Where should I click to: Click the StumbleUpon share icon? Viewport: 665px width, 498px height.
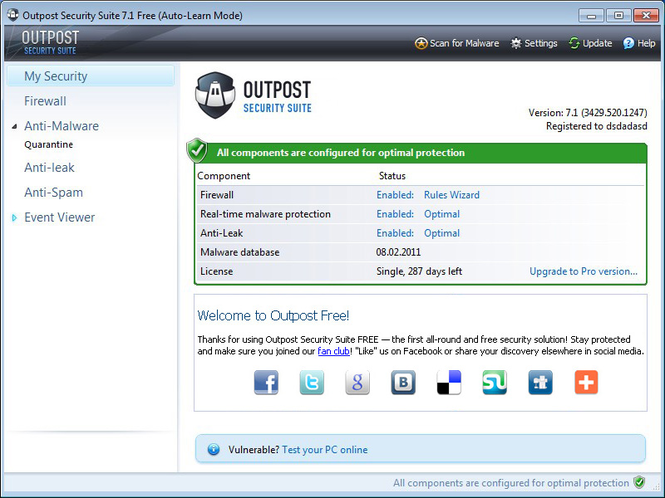click(495, 382)
